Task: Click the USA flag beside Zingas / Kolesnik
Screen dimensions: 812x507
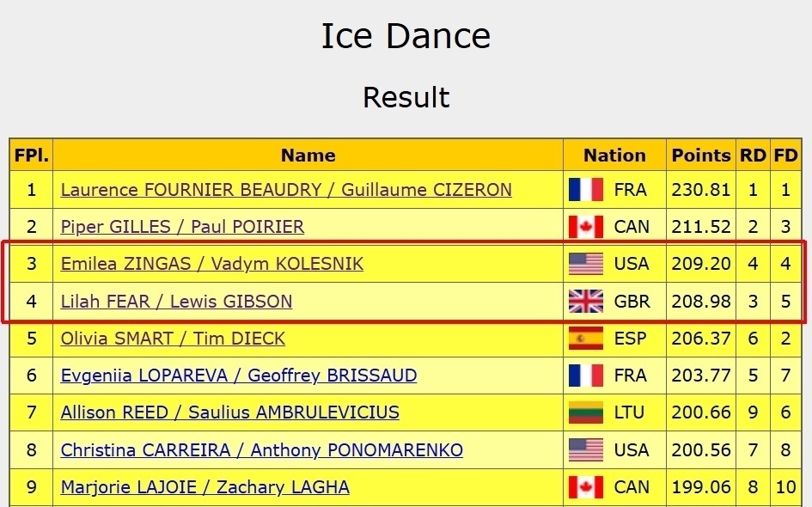Action: pyautogui.click(x=586, y=264)
